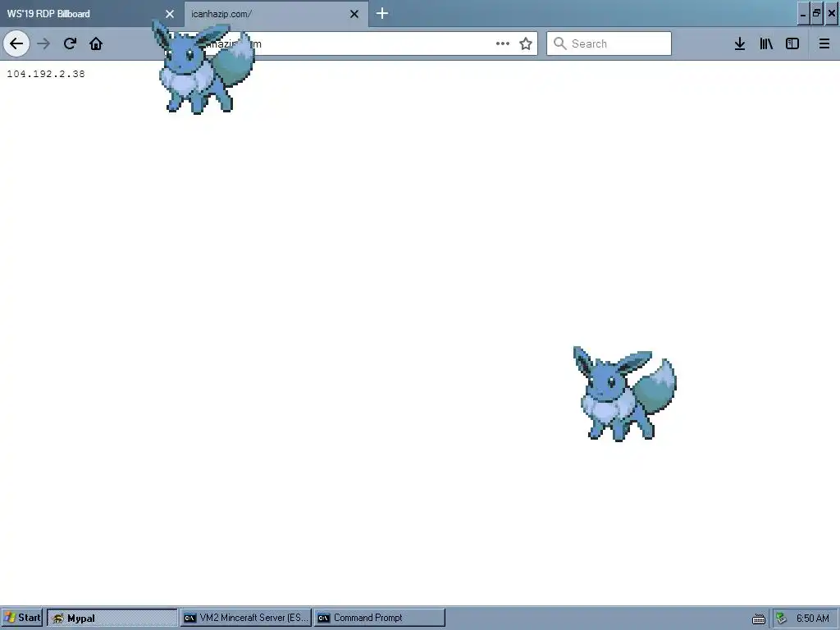Viewport: 840px width, 630px height.
Task: Click the Eevee sprite in lower right
Action: pos(624,395)
